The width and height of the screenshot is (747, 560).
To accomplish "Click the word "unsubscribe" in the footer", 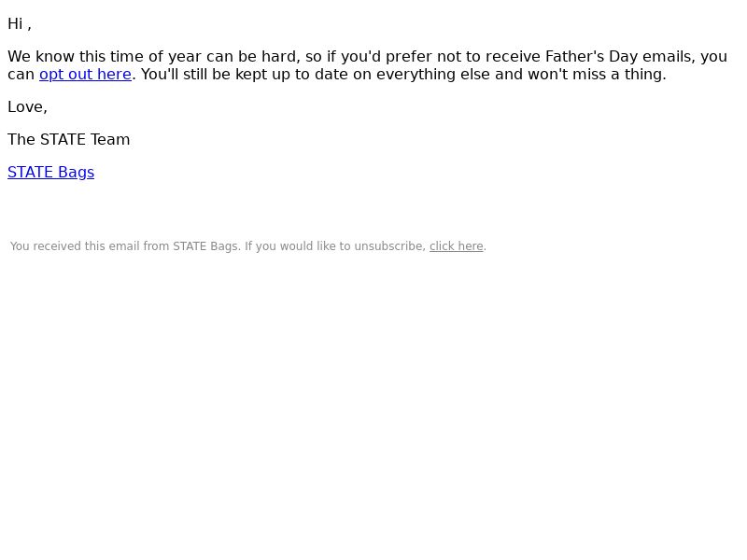I will coord(388,246).
